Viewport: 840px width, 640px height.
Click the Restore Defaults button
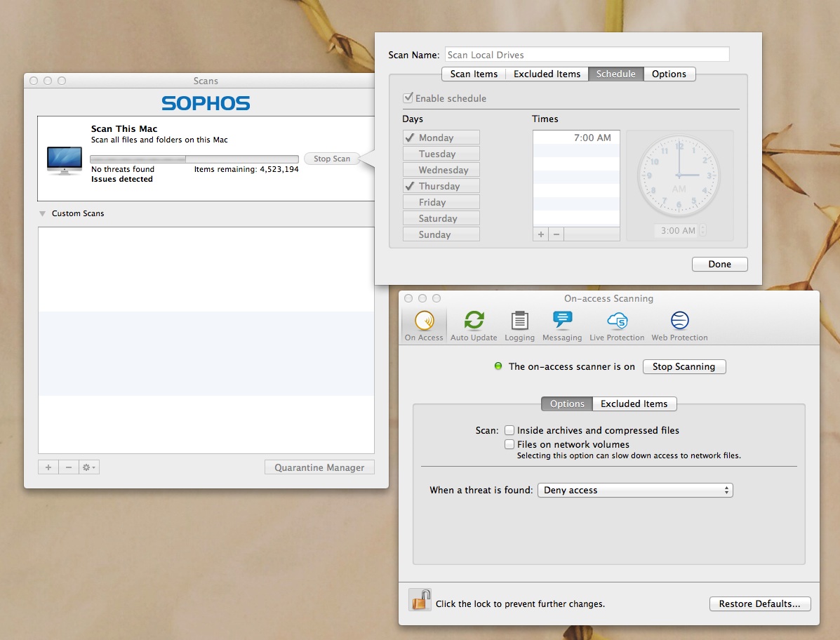click(x=759, y=604)
